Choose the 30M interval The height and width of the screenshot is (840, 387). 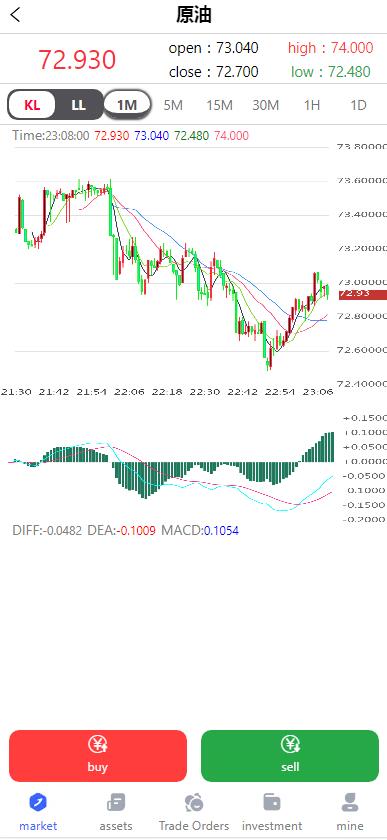point(265,105)
